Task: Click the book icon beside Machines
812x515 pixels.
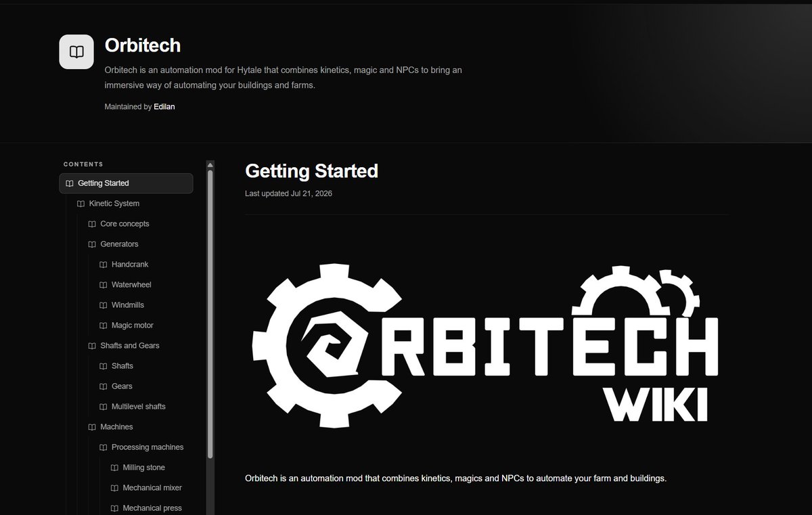Action: coord(92,427)
